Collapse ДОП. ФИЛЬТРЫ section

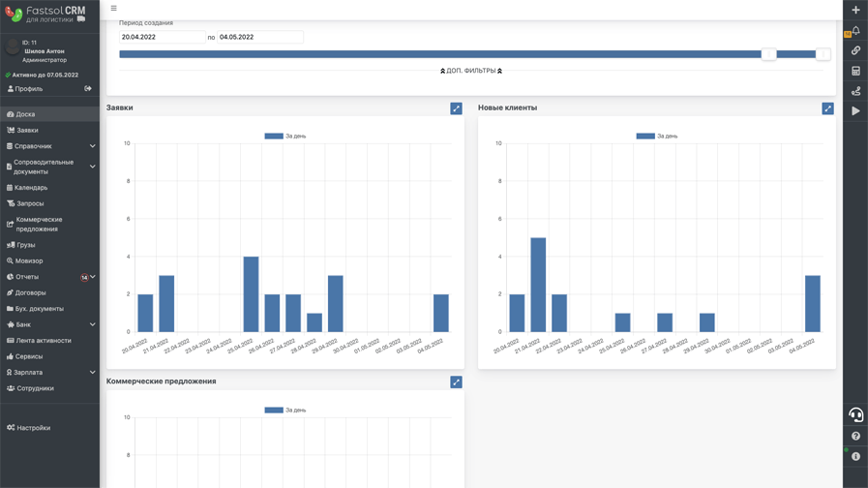471,71
